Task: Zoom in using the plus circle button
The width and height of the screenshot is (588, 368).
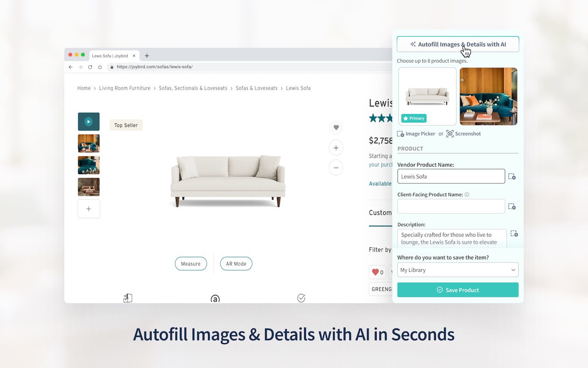Action: 336,148
